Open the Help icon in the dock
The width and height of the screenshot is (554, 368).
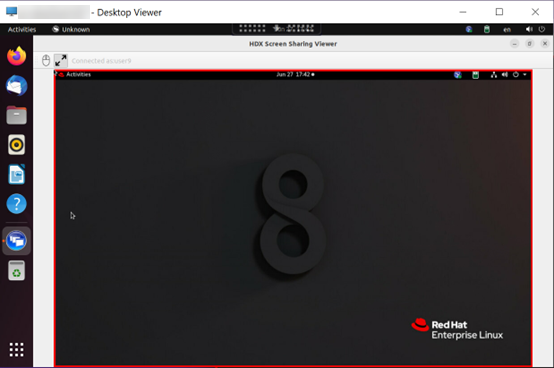17,204
